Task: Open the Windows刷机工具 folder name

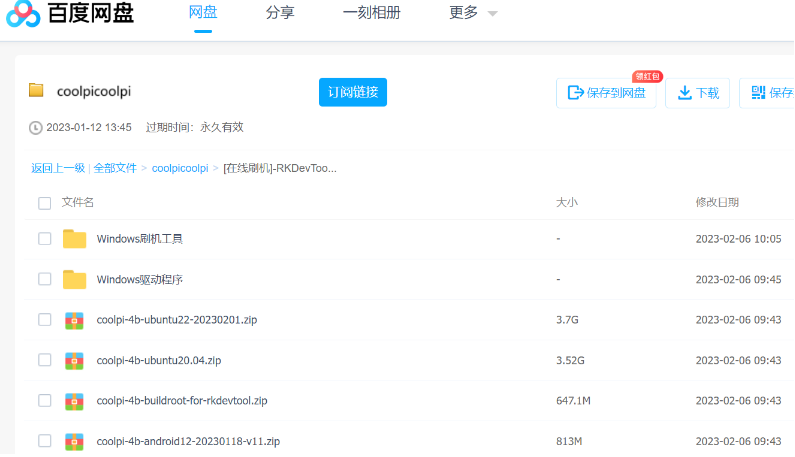Action: pyautogui.click(x=139, y=239)
